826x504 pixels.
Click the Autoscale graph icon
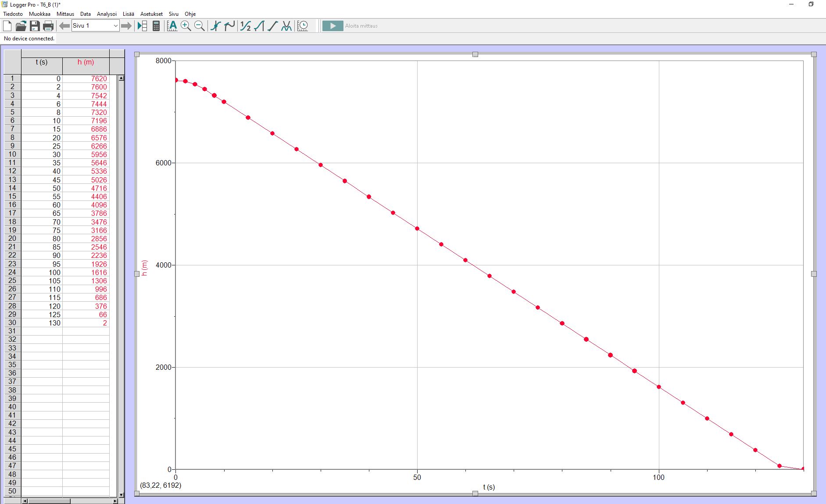click(172, 26)
